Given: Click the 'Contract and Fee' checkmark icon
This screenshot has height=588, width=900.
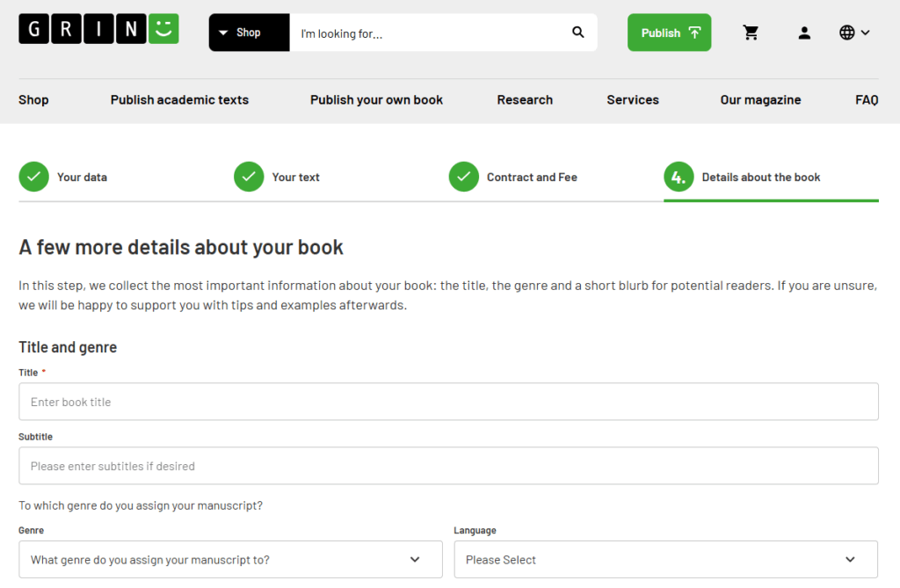Looking at the screenshot, I should point(463,177).
